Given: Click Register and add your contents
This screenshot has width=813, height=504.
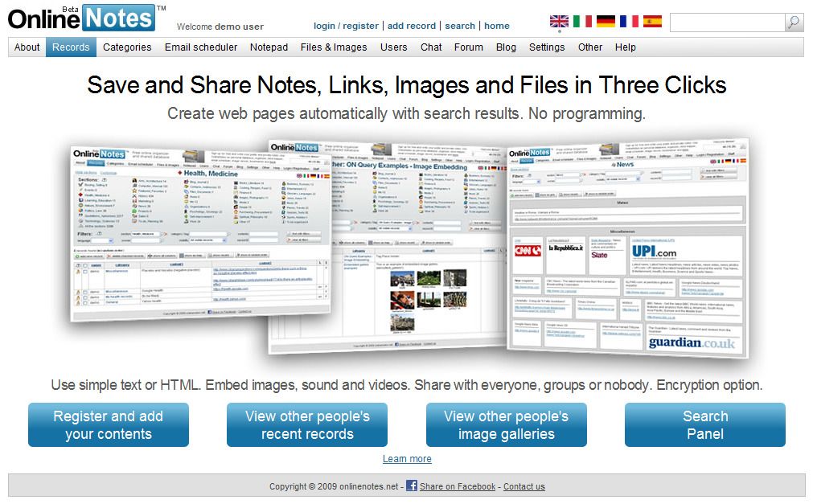Looking at the screenshot, I should click(x=108, y=424).
